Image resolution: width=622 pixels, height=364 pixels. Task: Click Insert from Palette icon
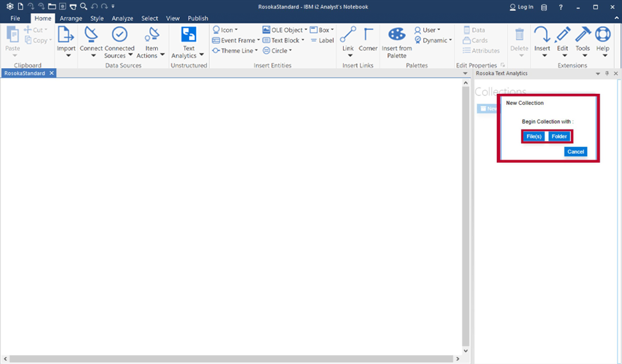(397, 34)
